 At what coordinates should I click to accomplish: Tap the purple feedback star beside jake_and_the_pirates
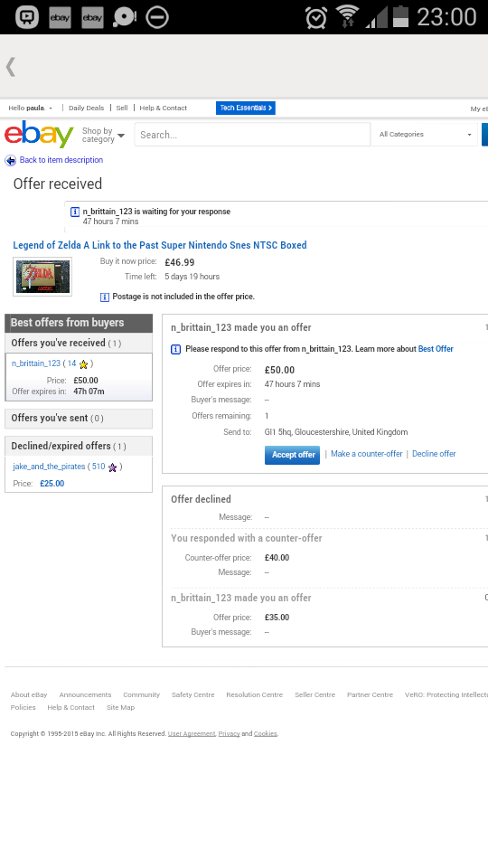pyautogui.click(x=112, y=467)
